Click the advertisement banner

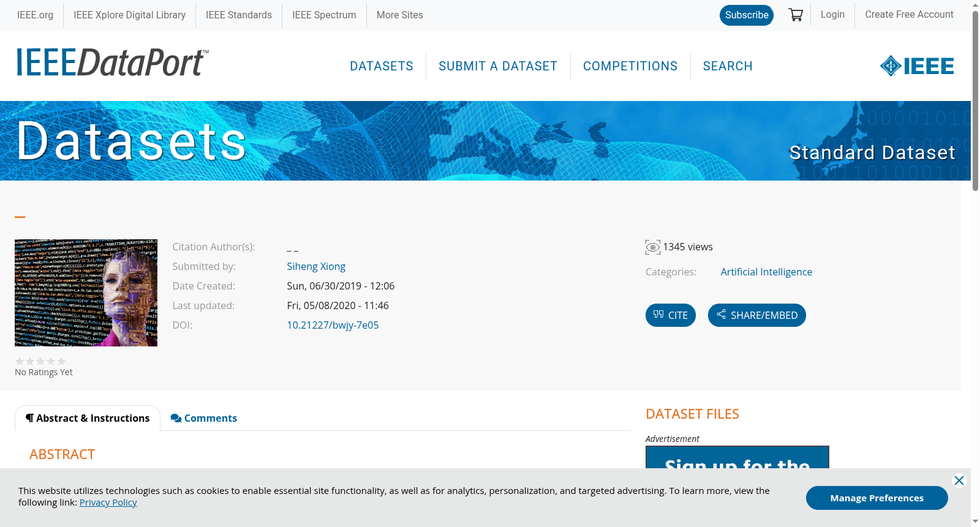coord(737,457)
